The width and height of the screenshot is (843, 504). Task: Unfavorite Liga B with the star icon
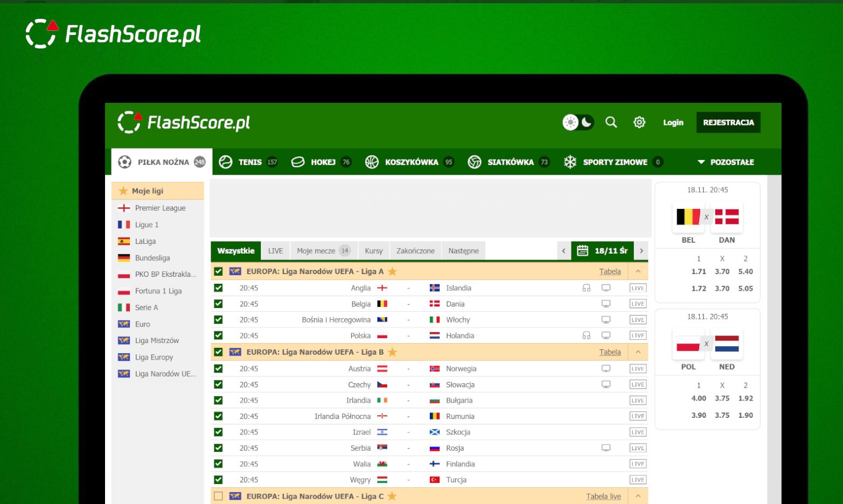click(x=392, y=352)
